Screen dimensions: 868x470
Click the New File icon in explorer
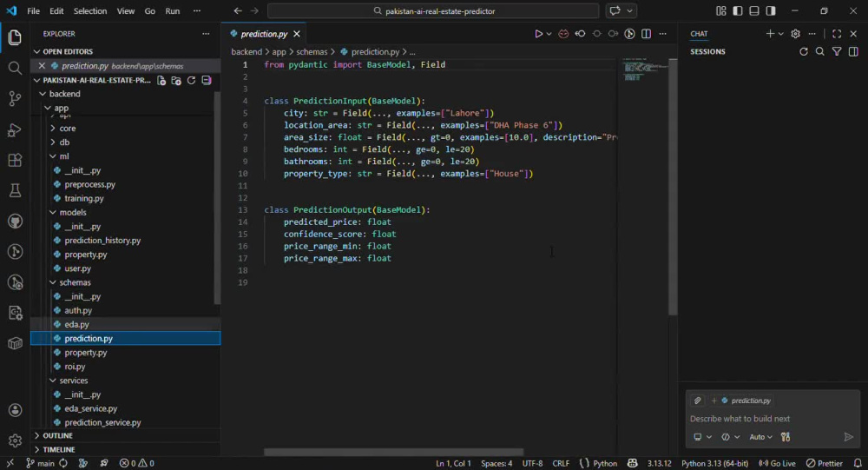[x=161, y=81]
